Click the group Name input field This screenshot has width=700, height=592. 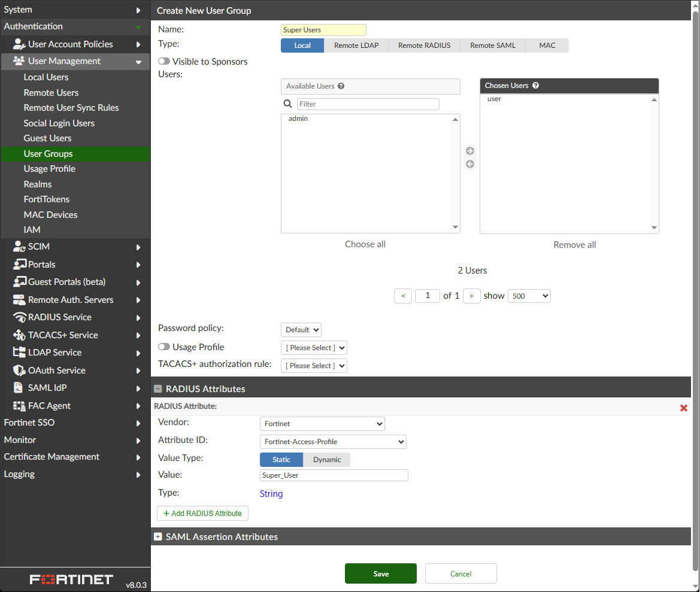click(324, 30)
